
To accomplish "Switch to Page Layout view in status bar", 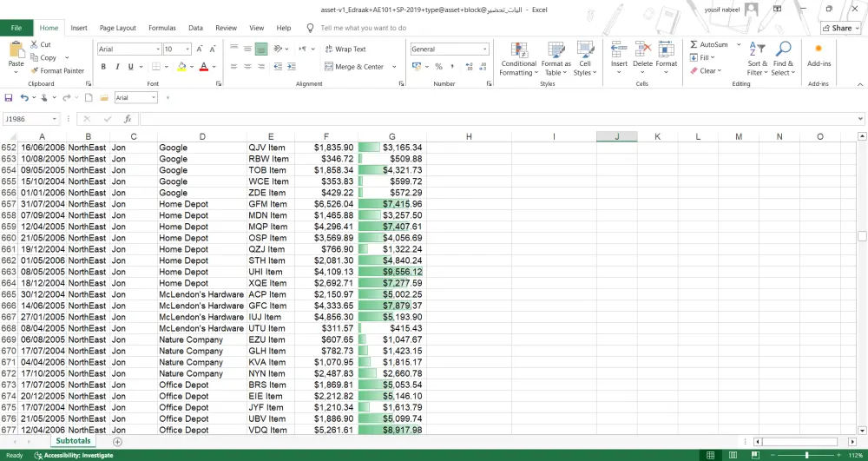I will tap(733, 456).
